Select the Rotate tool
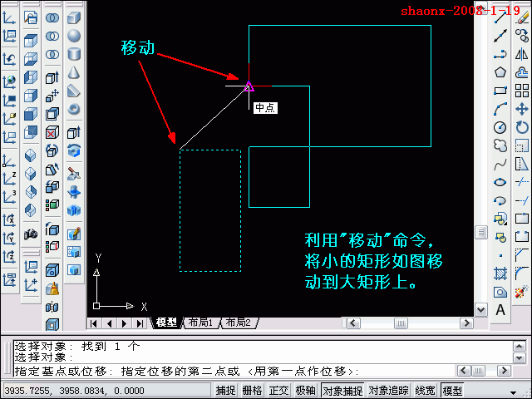532x399 pixels. pos(522,127)
